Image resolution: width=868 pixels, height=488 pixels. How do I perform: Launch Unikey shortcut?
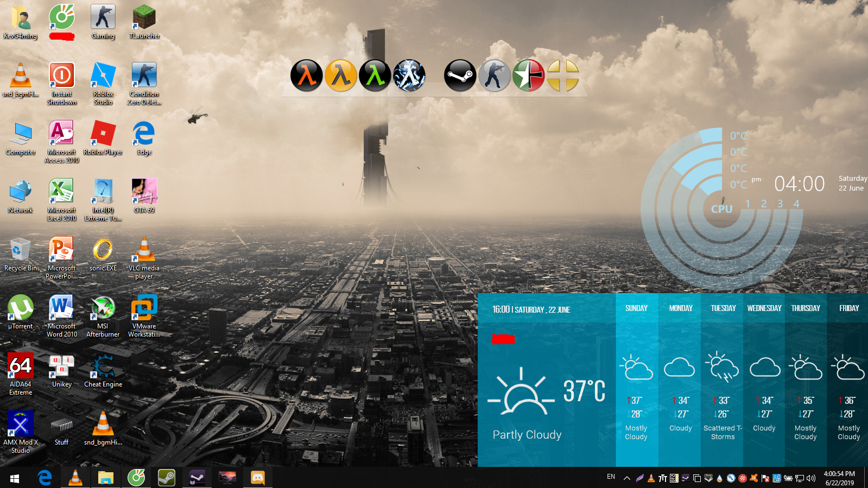[x=62, y=370]
